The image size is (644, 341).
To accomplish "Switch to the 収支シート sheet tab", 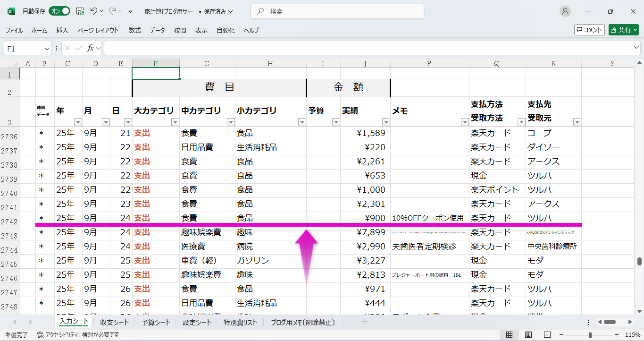I will coord(114,323).
